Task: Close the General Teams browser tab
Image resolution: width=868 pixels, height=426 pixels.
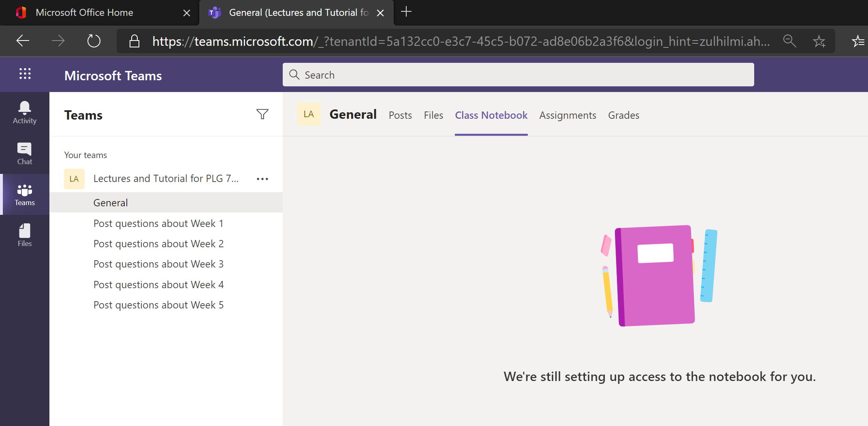Action: [380, 13]
